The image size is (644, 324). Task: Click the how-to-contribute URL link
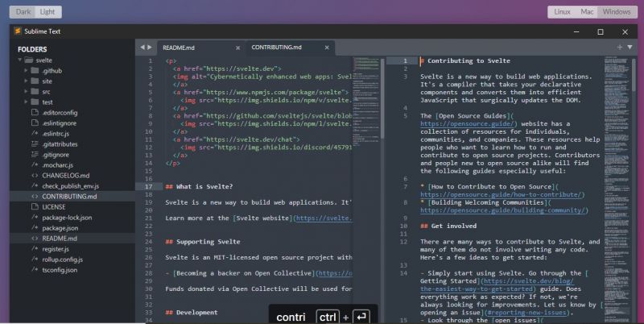pos(502,195)
